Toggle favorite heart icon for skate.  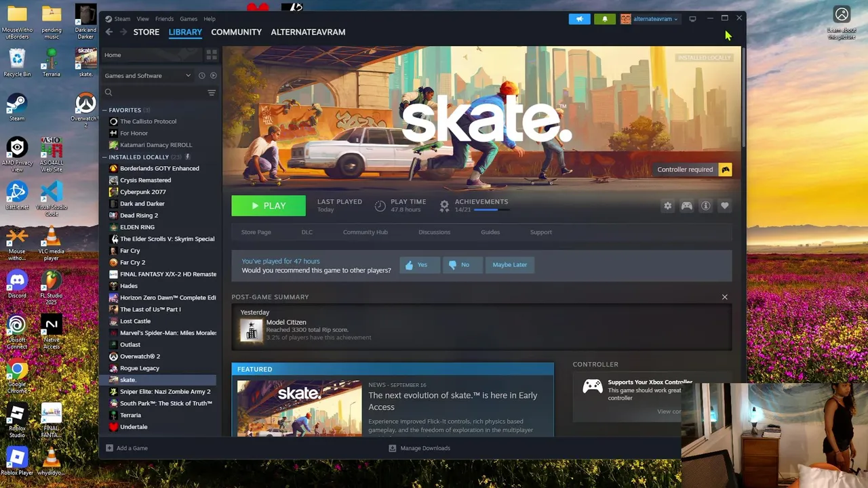click(725, 206)
